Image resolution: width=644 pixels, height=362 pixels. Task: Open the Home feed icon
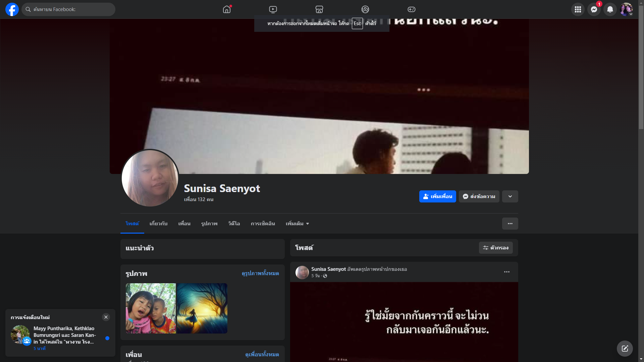(x=227, y=9)
